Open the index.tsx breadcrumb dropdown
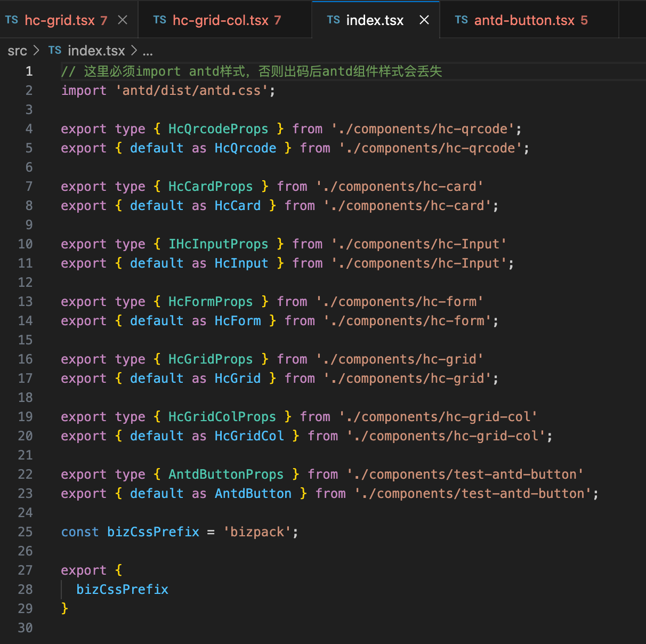Image resolution: width=646 pixels, height=644 pixels. [96, 51]
